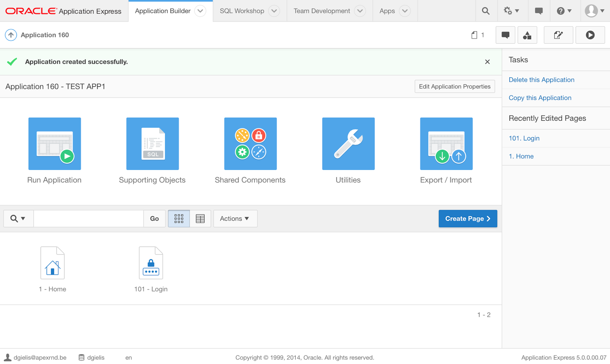
Task: Open Utilities wrench icon
Action: point(348,144)
